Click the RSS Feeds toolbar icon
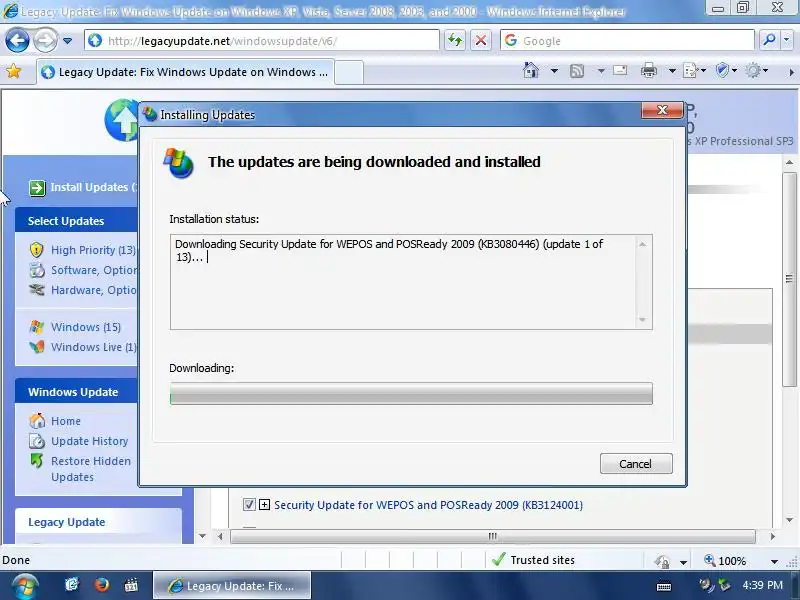 [x=577, y=71]
